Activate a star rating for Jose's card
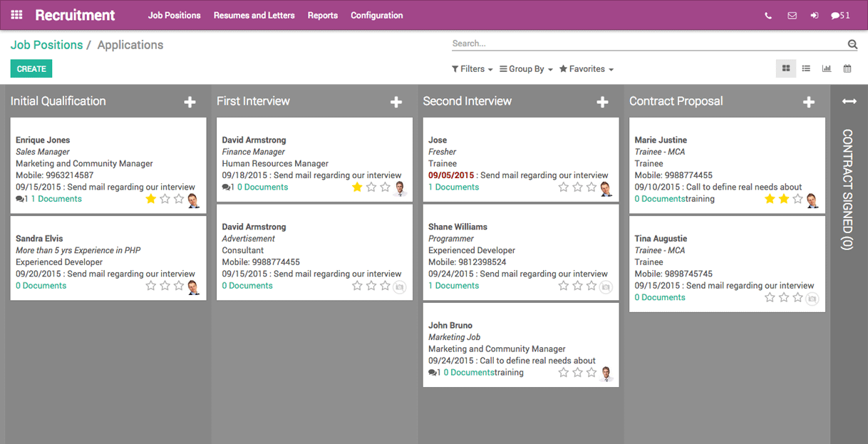 tap(563, 187)
